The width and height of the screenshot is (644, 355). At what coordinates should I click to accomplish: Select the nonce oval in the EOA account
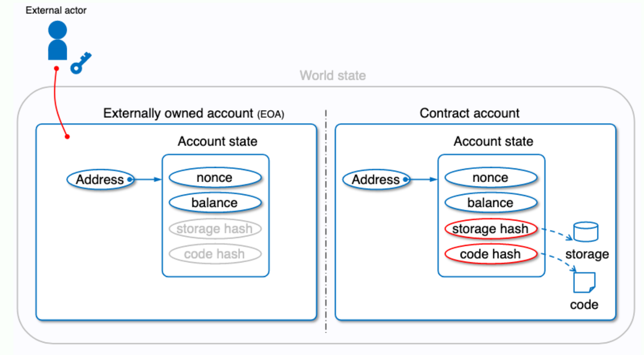click(215, 178)
